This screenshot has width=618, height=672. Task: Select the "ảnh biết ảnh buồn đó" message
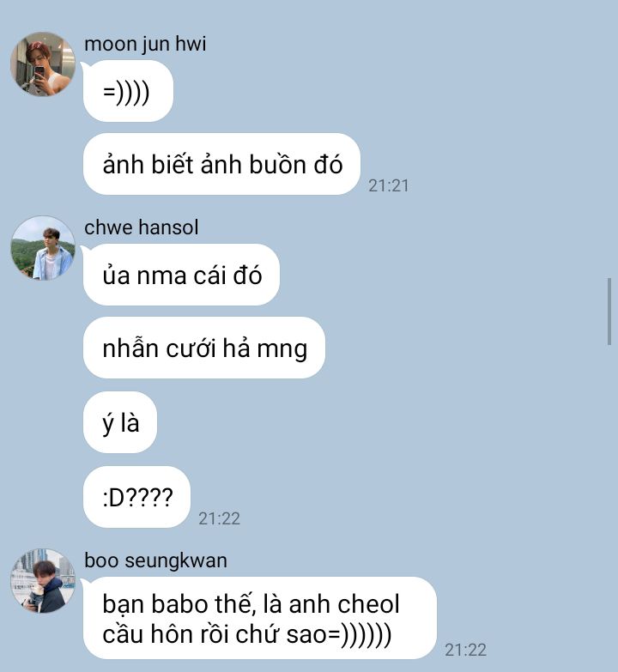point(221,164)
